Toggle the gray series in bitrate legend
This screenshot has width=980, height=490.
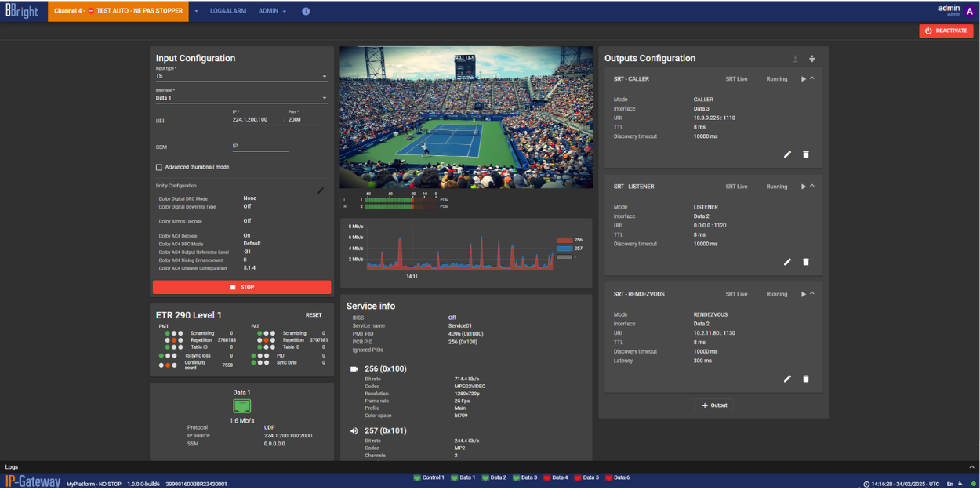[x=566, y=256]
